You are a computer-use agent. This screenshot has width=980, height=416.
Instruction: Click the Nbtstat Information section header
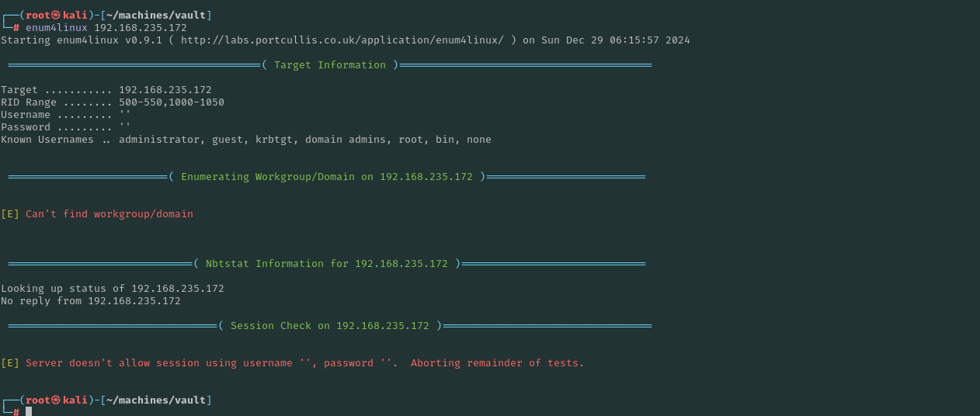[327, 264]
